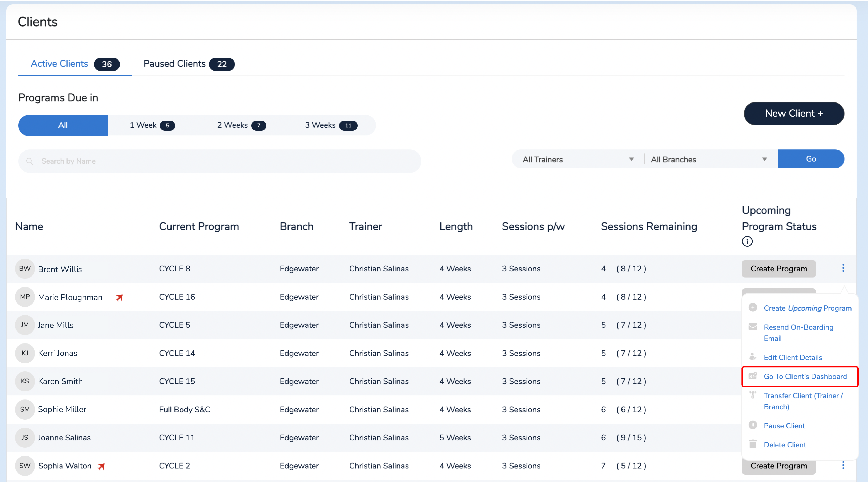Select Edit Client Details menu option
Screen dimensions: 868x482
click(793, 357)
